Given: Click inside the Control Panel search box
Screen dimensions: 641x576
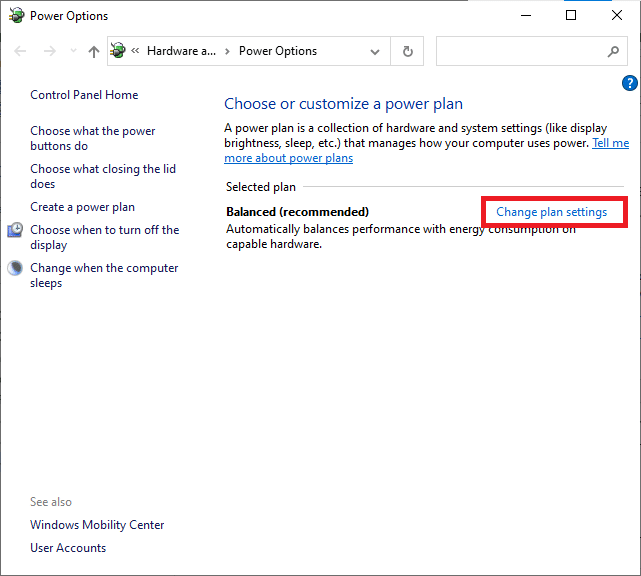Looking at the screenshot, I should [x=518, y=52].
